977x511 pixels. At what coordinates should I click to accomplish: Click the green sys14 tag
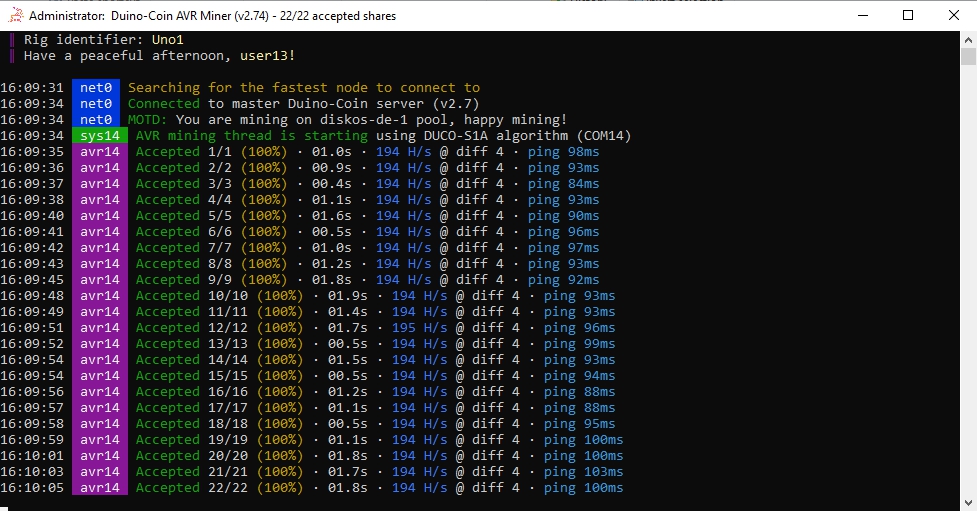[x=100, y=136]
